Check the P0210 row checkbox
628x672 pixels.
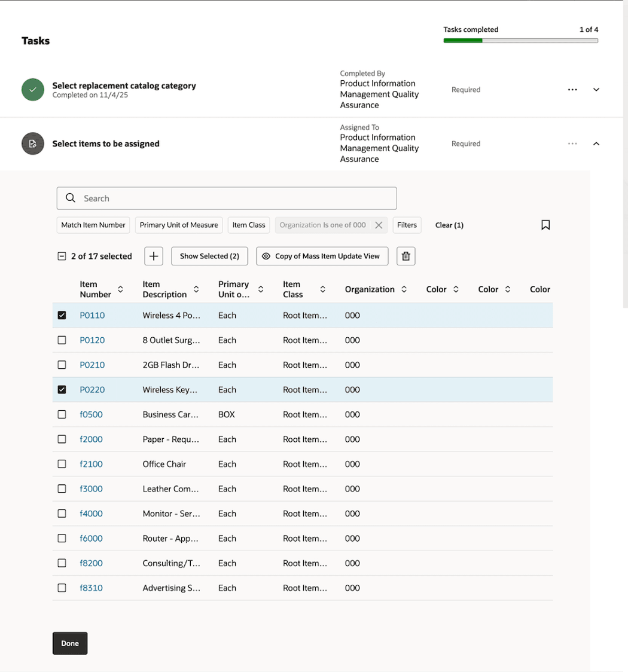62,365
